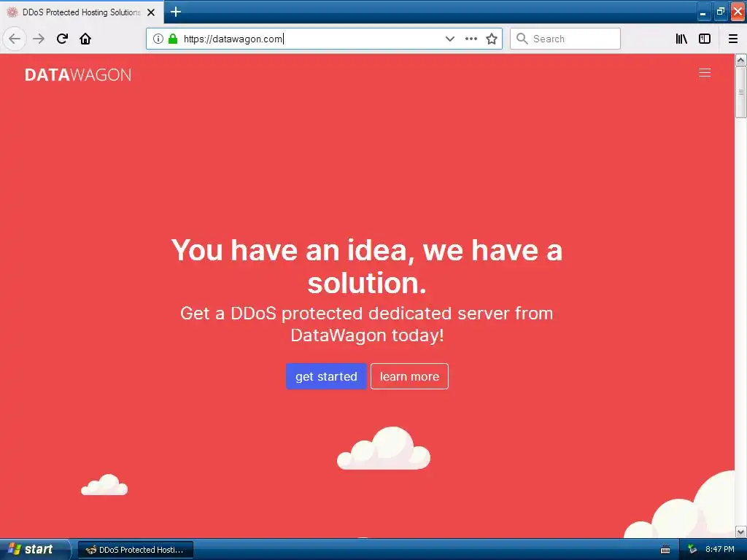The image size is (747, 560).
Task: Open the Windows start button
Action: (x=34, y=549)
